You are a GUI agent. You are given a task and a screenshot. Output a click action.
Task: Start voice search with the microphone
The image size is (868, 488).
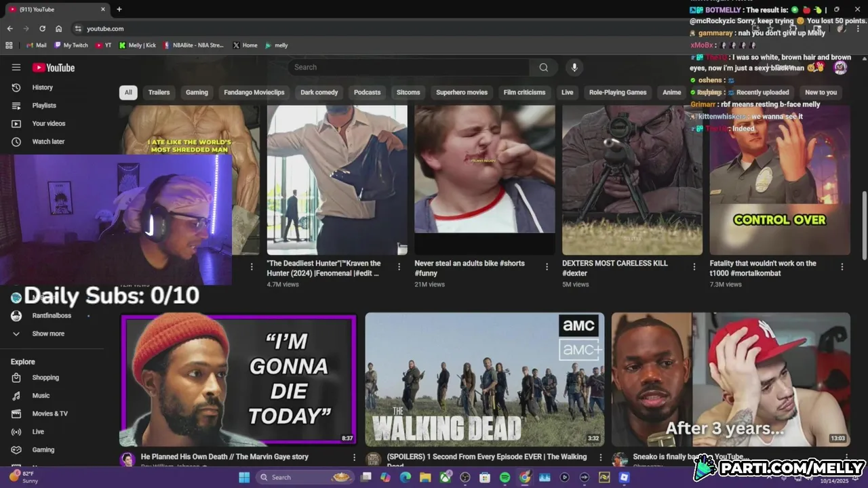(x=574, y=67)
